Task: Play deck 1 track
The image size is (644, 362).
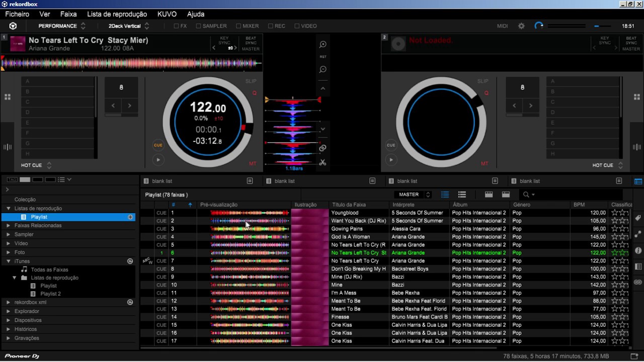Action: pyautogui.click(x=158, y=160)
